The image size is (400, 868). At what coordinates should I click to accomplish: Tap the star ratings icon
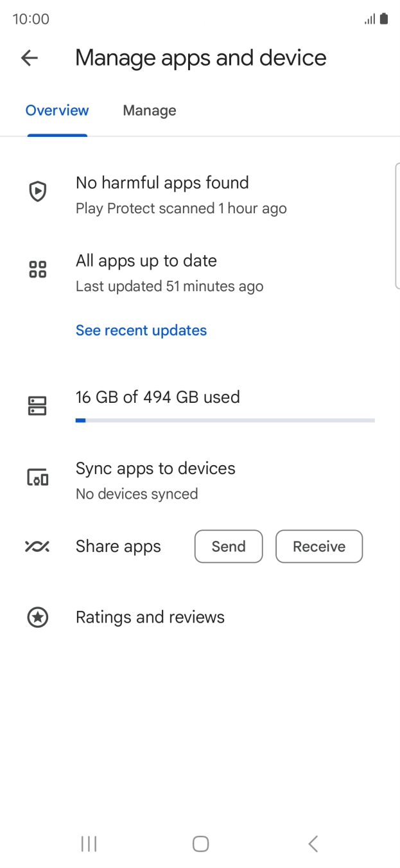click(38, 617)
